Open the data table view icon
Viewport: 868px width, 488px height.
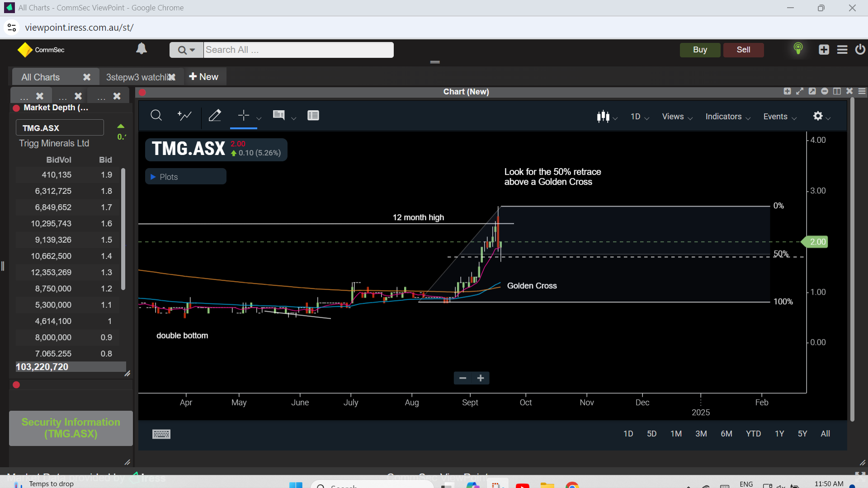313,116
